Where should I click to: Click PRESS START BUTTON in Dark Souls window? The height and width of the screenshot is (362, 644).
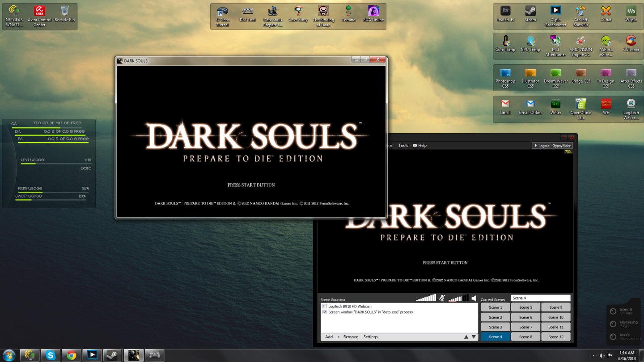(251, 185)
